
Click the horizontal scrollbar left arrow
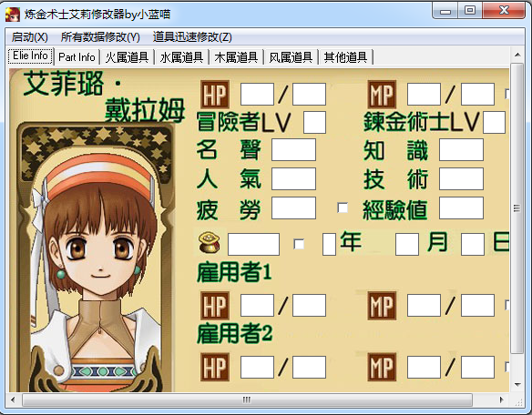13,400
